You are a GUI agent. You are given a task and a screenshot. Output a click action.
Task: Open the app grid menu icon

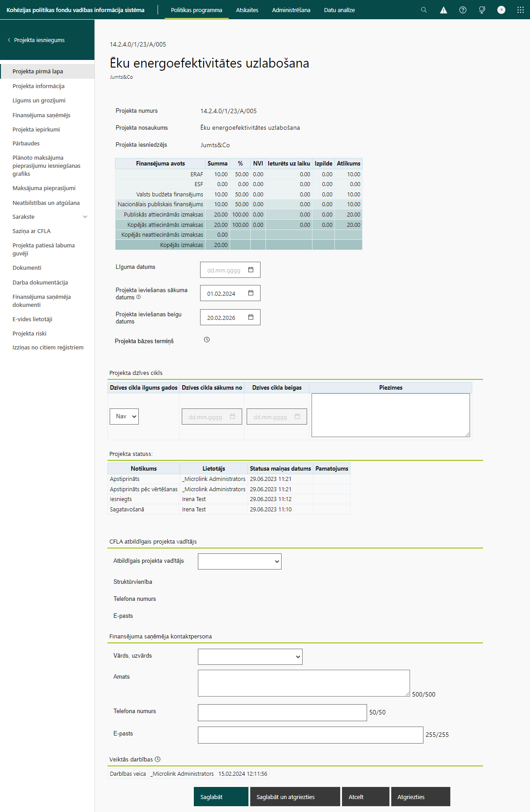(x=520, y=10)
